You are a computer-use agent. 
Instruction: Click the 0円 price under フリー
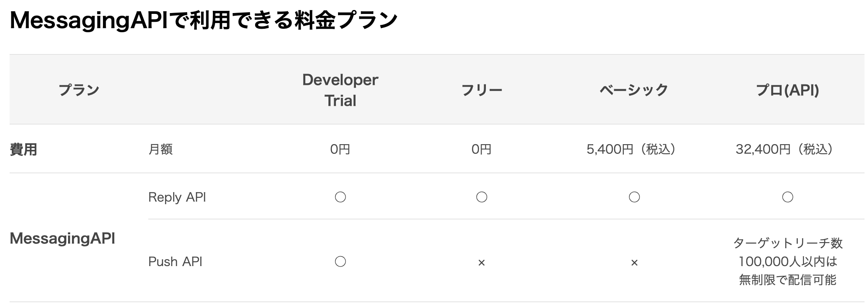pyautogui.click(x=482, y=149)
